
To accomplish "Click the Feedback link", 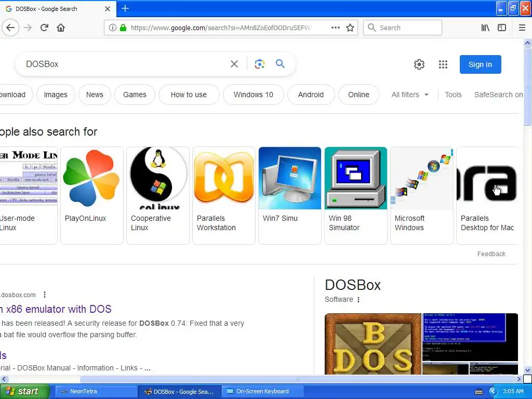I will pos(491,254).
